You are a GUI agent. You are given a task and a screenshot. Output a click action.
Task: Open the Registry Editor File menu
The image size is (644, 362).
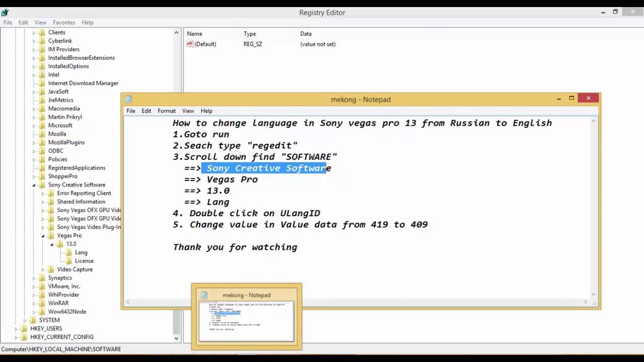(8, 23)
